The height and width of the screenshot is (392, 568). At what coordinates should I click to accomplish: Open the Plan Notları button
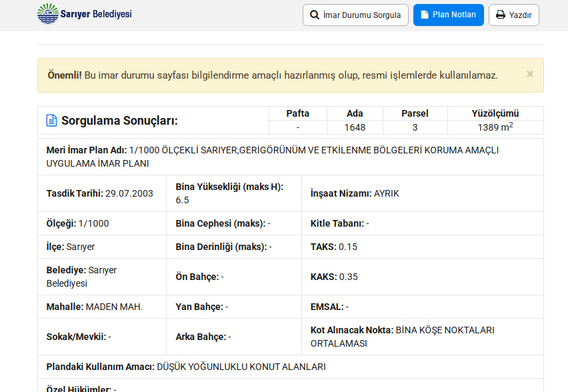point(449,15)
